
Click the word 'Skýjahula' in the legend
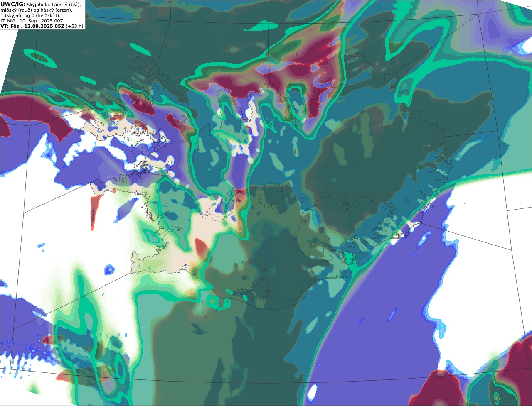[x=37, y=5]
